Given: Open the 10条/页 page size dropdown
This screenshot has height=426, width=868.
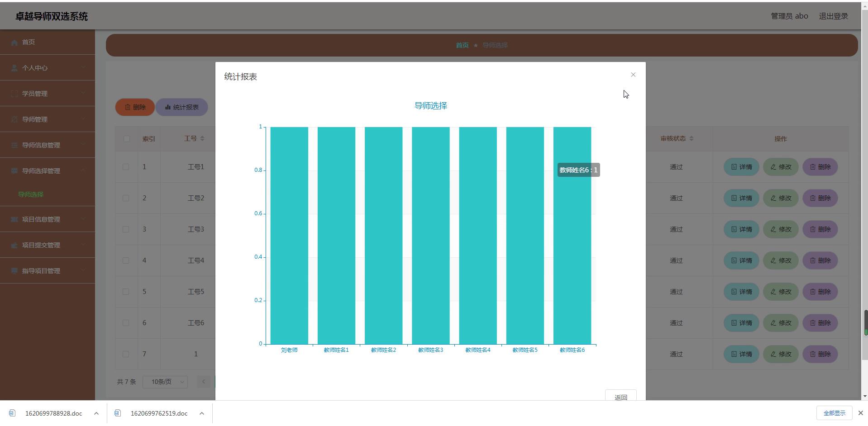Looking at the screenshot, I should (x=165, y=382).
